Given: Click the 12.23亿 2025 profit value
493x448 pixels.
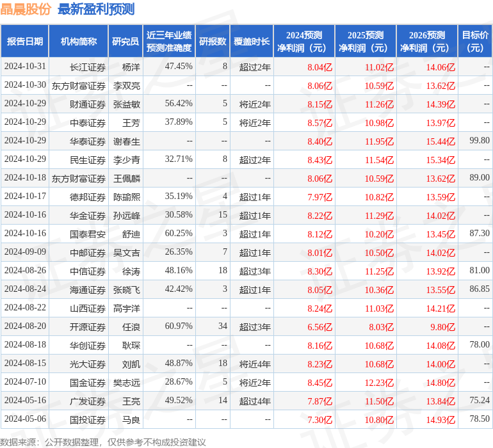Looking at the screenshot, I should pos(379,382).
